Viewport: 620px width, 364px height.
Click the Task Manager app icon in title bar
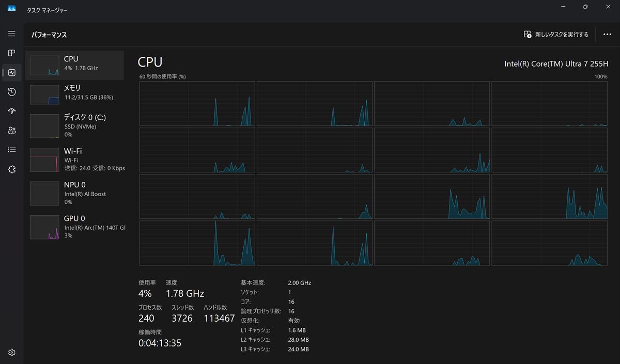tap(11, 9)
